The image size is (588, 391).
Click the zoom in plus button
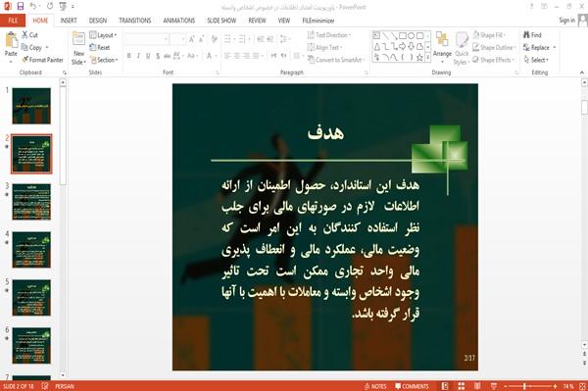pyautogui.click(x=555, y=386)
